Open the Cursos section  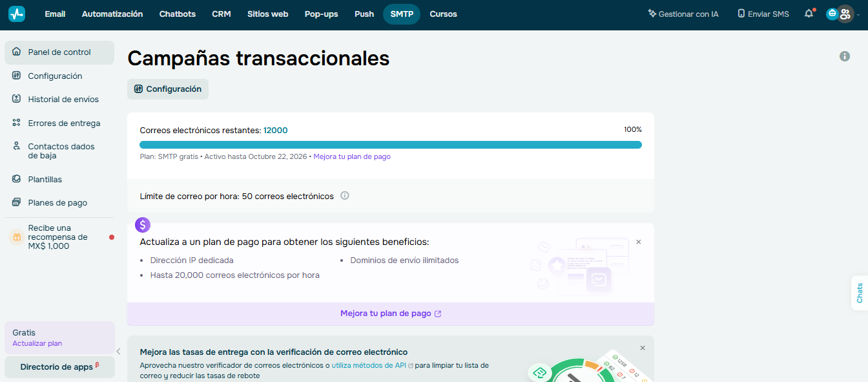(x=443, y=14)
